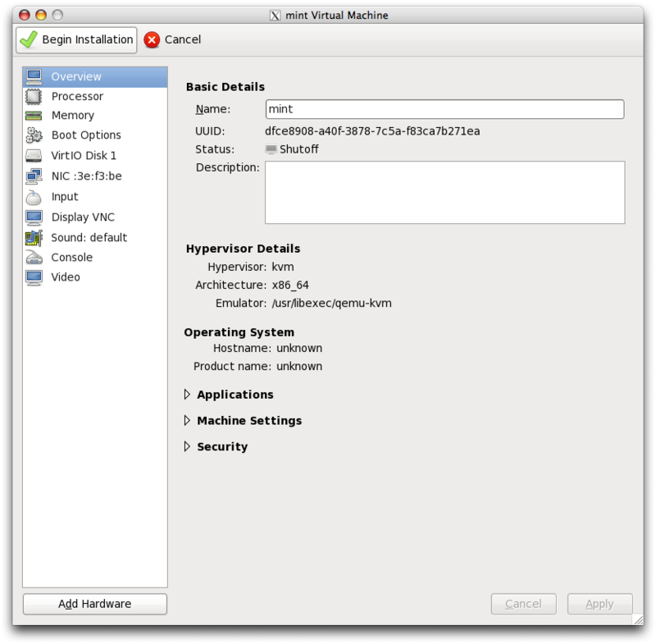Minimize window with yellow title bar button
The width and height of the screenshot is (656, 644).
click(x=41, y=15)
